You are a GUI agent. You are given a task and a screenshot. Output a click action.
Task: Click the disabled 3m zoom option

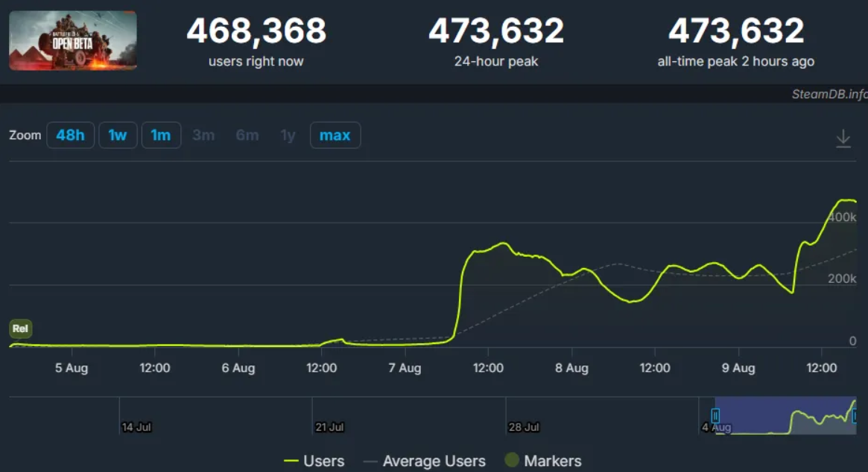click(203, 135)
